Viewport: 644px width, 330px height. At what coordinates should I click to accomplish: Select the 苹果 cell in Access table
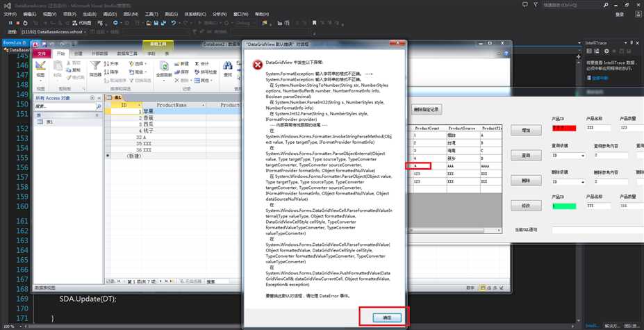point(174,111)
